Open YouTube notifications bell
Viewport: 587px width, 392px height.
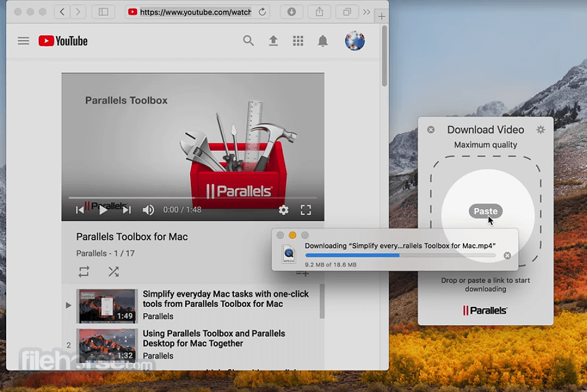pos(323,41)
